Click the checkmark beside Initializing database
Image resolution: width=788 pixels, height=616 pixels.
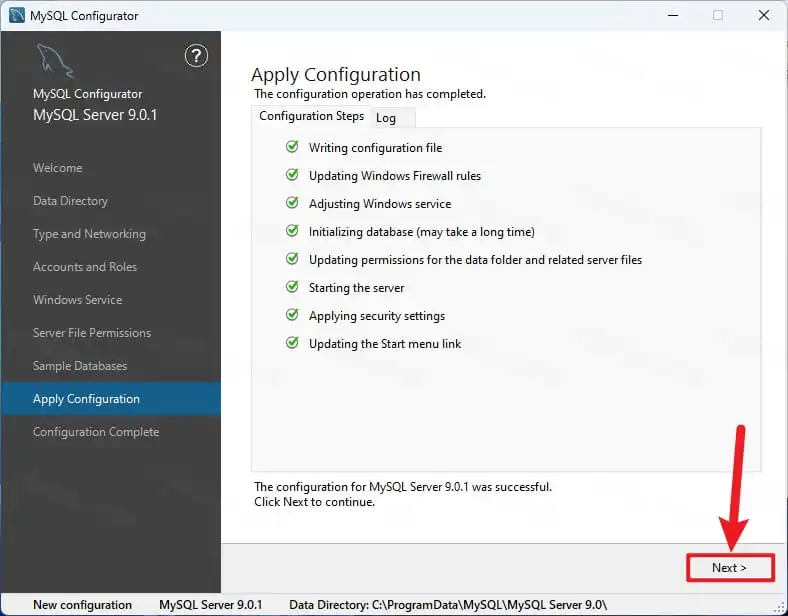click(292, 231)
